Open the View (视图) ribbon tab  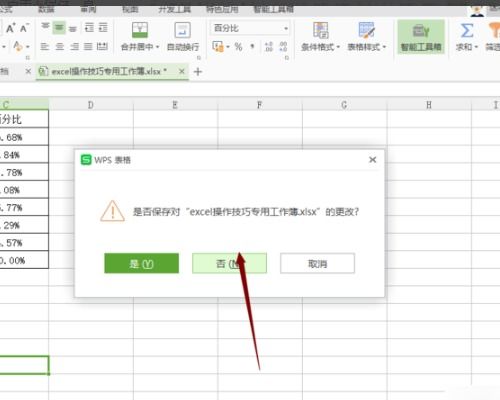click(x=130, y=9)
